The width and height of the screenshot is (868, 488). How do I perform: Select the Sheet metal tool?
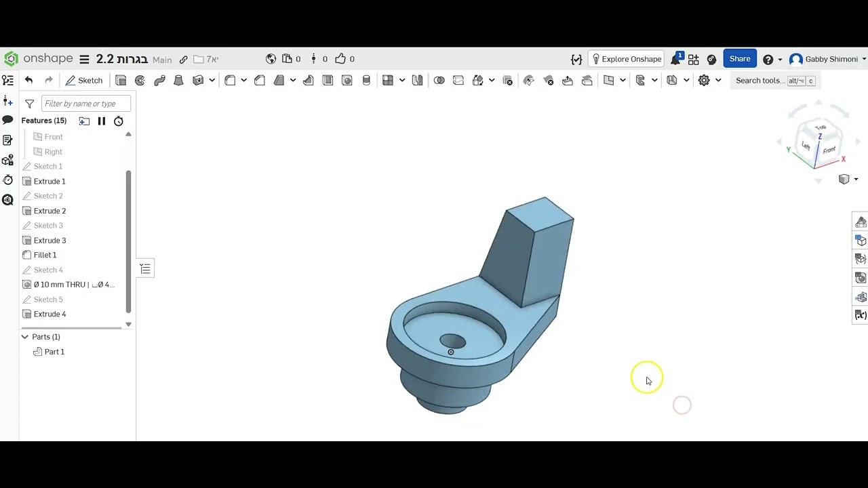[640, 81]
